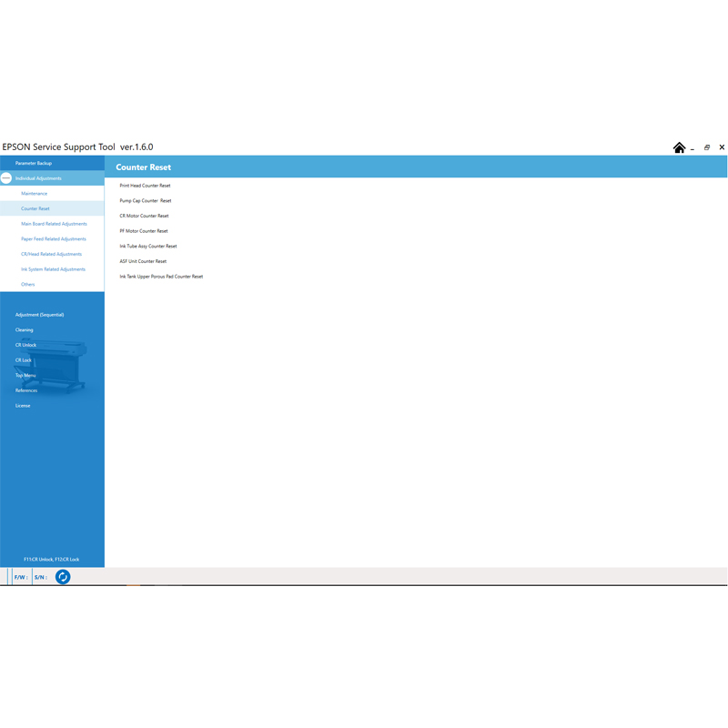Click the blue refresh icon in status bar
The width and height of the screenshot is (728, 728).
[x=63, y=577]
